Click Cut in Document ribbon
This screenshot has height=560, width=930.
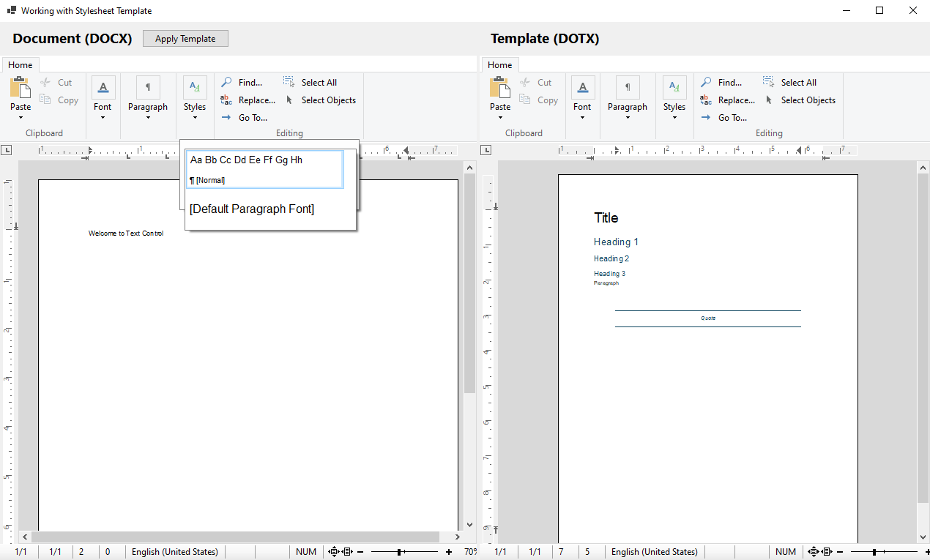pyautogui.click(x=56, y=83)
